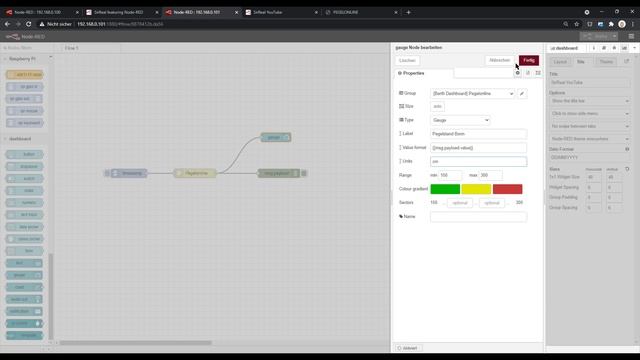Click the Löschen button
640x360 pixels.
407,60
